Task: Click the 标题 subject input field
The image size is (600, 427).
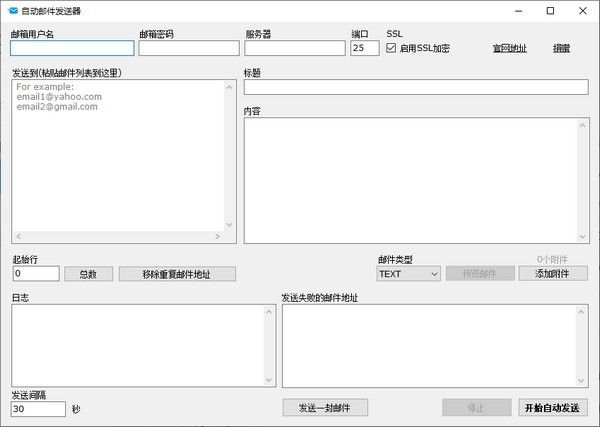Action: click(416, 87)
